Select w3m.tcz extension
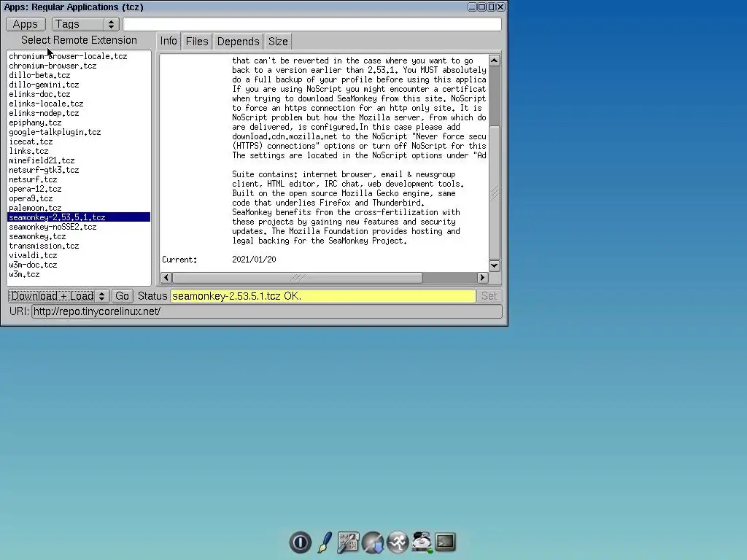The height and width of the screenshot is (560, 747). click(79, 274)
